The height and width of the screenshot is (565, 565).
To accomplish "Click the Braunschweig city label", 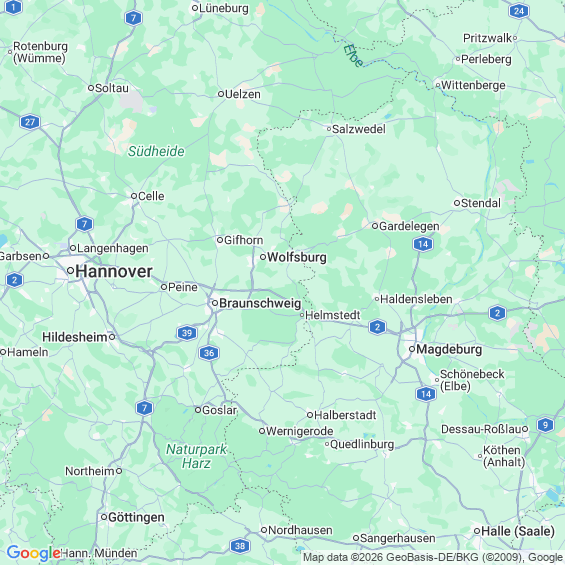I will (x=260, y=303).
